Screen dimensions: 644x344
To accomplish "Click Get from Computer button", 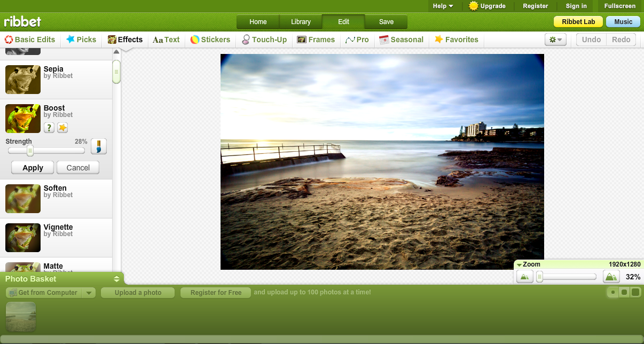I will [x=43, y=293].
